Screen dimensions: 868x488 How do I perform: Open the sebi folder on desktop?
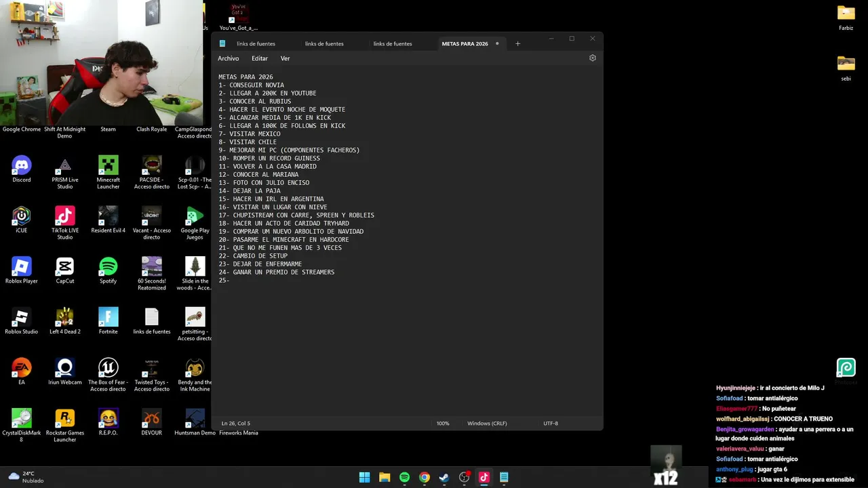[846, 68]
